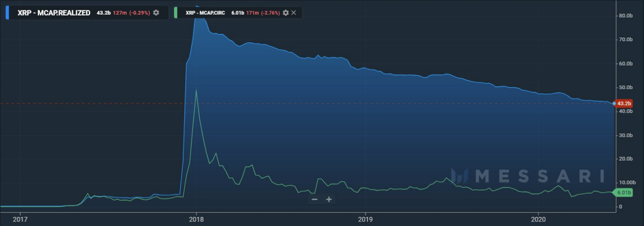
Task: Open settings gear for XRP MCAP.REALIZED series
Action: click(x=156, y=13)
